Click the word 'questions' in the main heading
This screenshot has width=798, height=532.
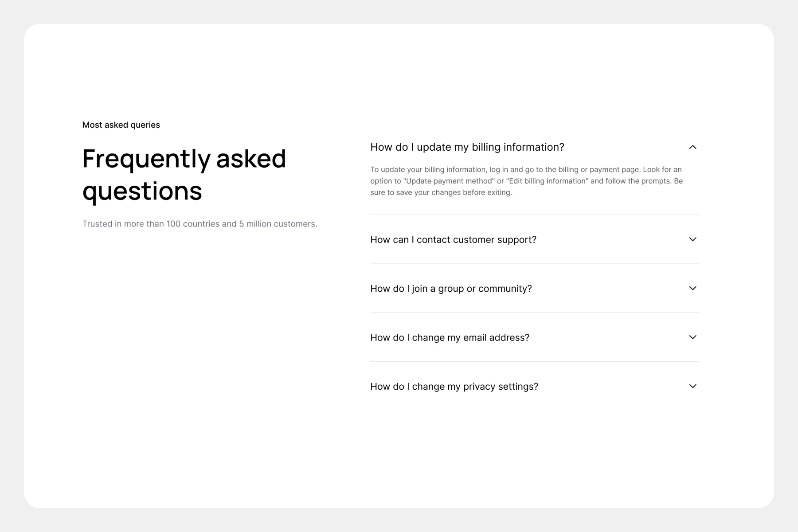tap(142, 192)
